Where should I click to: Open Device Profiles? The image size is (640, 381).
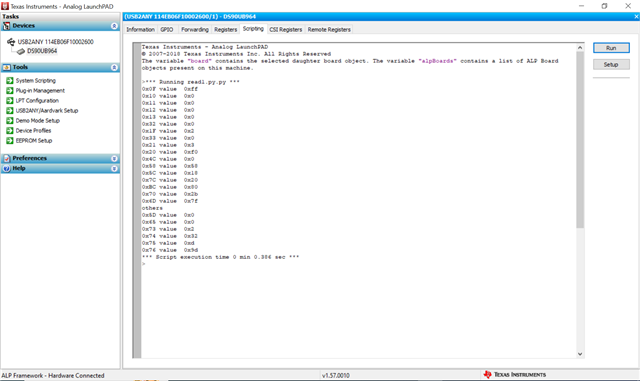(x=33, y=130)
